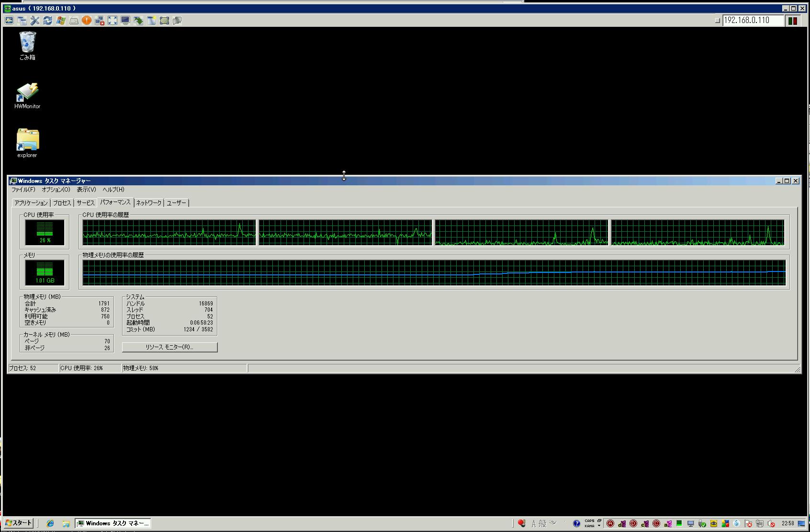Click the red circled C tray icon
Image resolution: width=810 pixels, height=532 pixels.
pyautogui.click(x=656, y=523)
